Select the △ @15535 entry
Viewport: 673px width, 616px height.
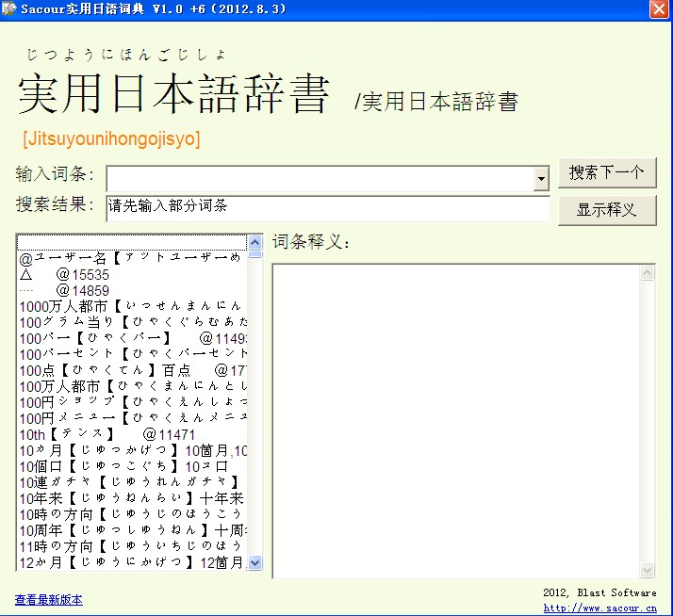click(x=132, y=274)
